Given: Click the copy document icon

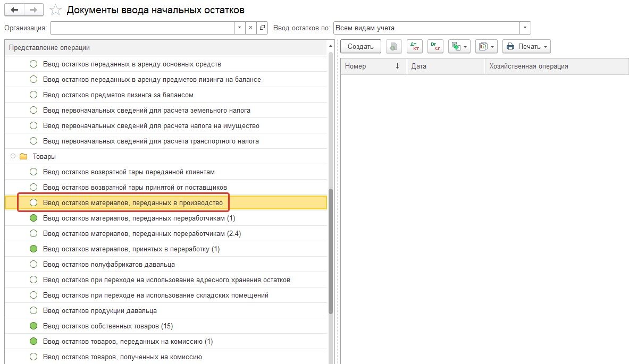Looking at the screenshot, I should 394,47.
